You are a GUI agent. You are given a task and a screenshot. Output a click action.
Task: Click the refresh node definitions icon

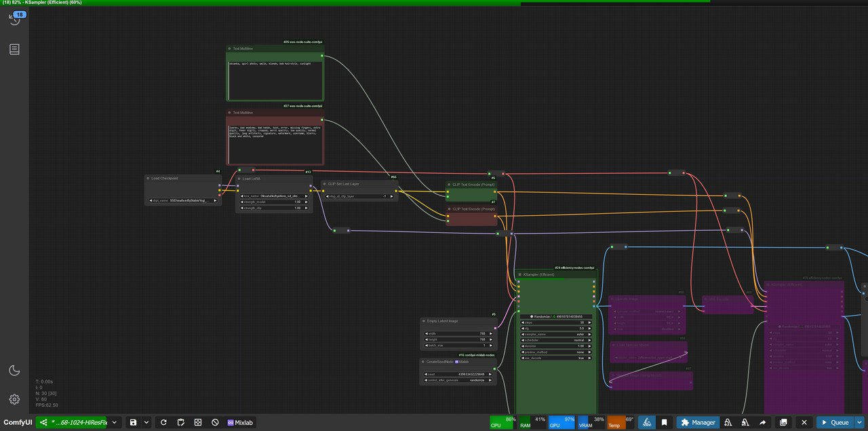tap(163, 422)
